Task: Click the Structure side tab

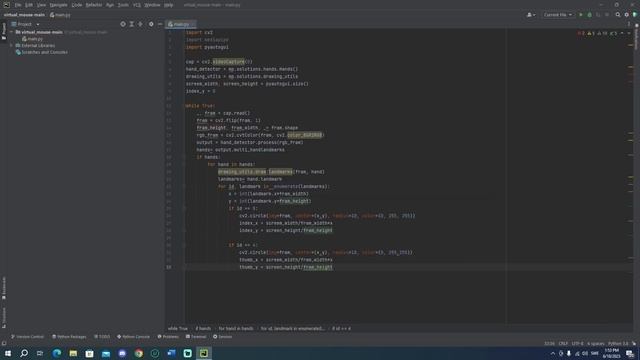Action: (4, 317)
